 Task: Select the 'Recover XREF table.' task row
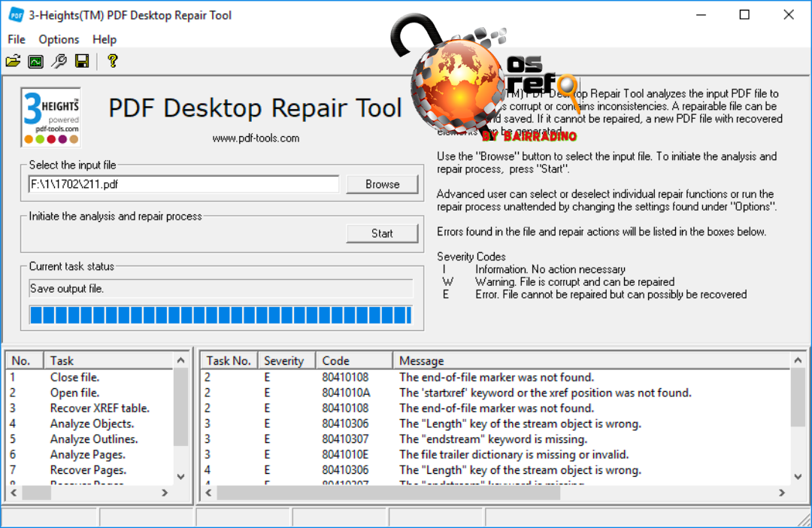[x=89, y=408]
